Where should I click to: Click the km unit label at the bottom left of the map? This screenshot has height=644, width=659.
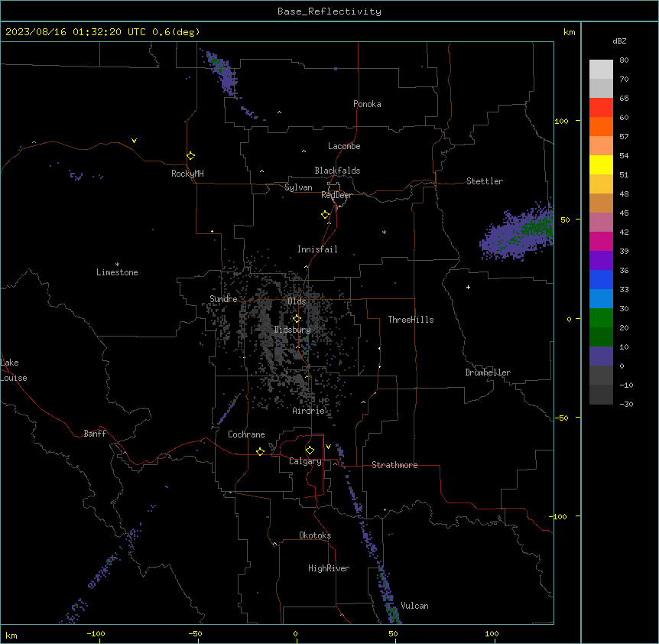click(x=11, y=635)
